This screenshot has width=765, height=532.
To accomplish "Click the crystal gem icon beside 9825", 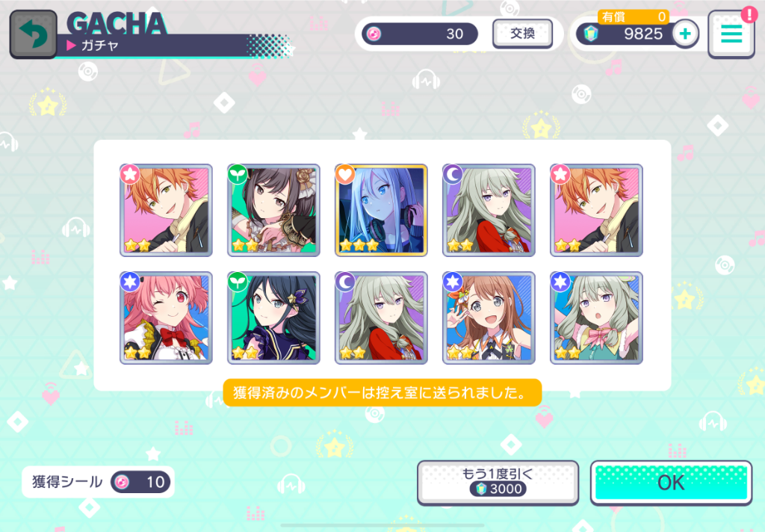I will point(591,34).
